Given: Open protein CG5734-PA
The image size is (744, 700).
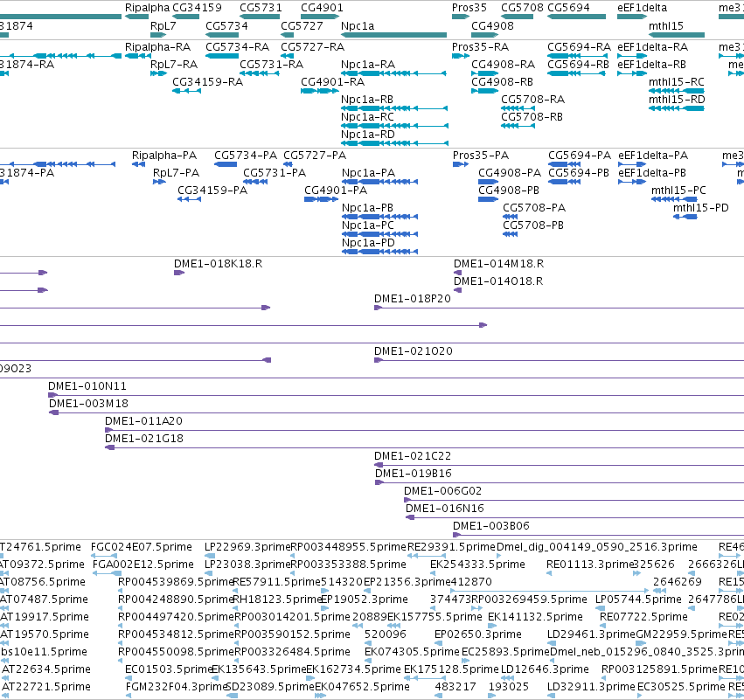Looking at the screenshot, I should 246,156.
